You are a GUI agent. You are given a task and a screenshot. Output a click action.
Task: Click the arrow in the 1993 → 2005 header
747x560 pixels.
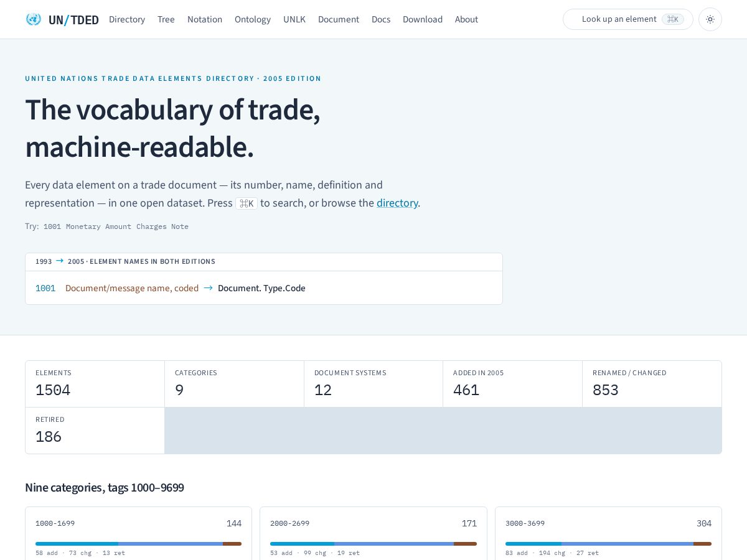[x=60, y=261]
